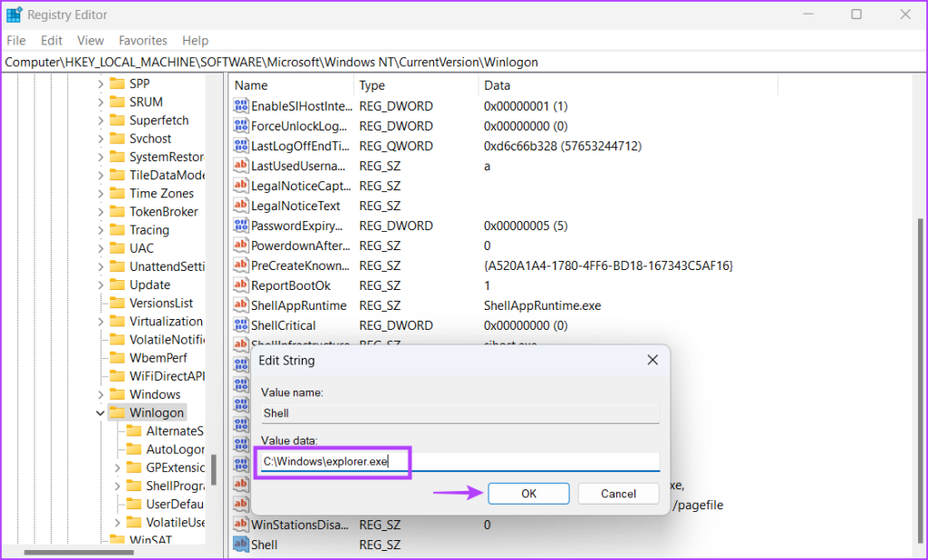Select the AutoLogonChecked subkey
The width and height of the screenshot is (928, 560).
tap(175, 449)
